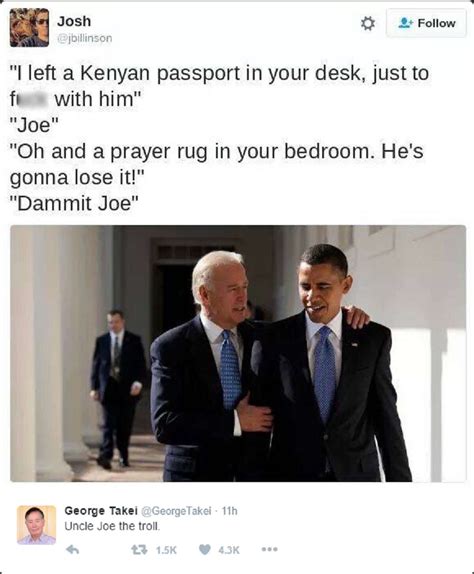Like the tweet with heart icon
This screenshot has width=474, height=574.
tap(205, 549)
